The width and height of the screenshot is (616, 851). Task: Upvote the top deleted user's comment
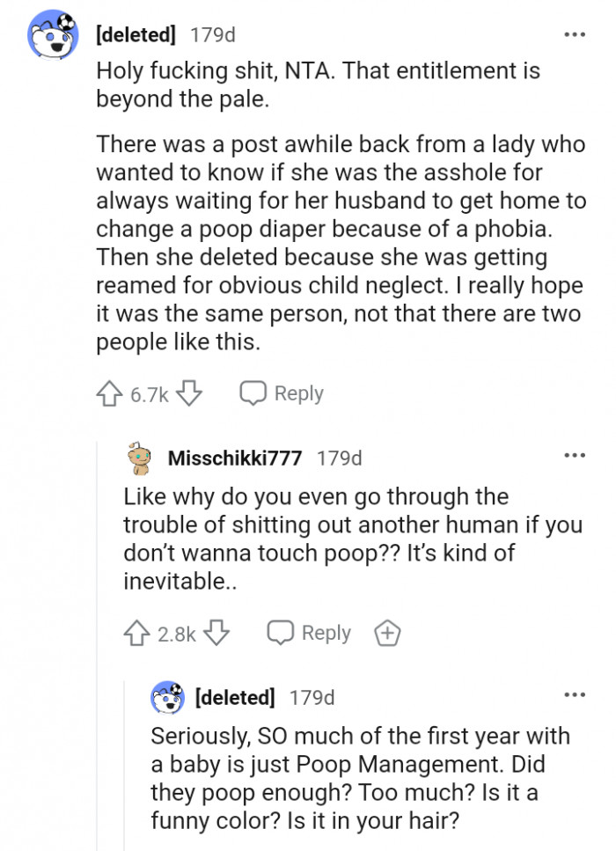[x=109, y=393]
